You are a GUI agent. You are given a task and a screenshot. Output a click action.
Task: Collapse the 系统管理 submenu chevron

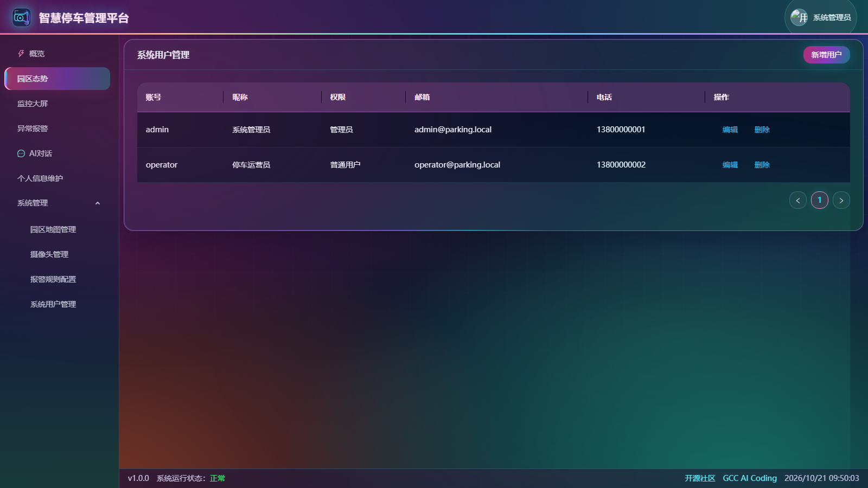pos(98,203)
